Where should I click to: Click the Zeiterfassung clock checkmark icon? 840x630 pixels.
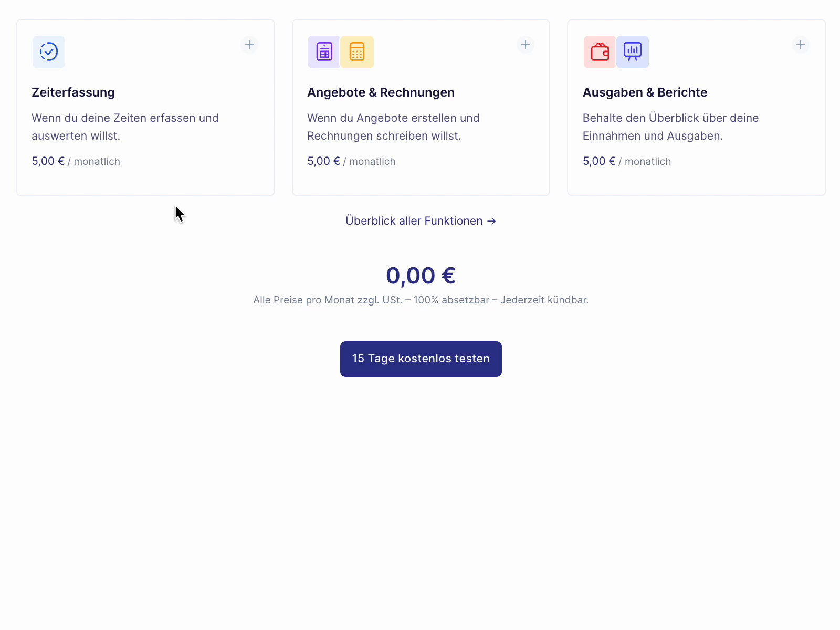pos(49,52)
